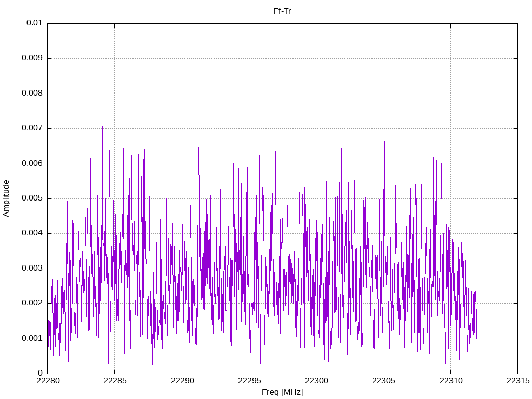532x399 pixels.
Task: Click the 0.004 y-axis tick label
Action: [x=32, y=233]
